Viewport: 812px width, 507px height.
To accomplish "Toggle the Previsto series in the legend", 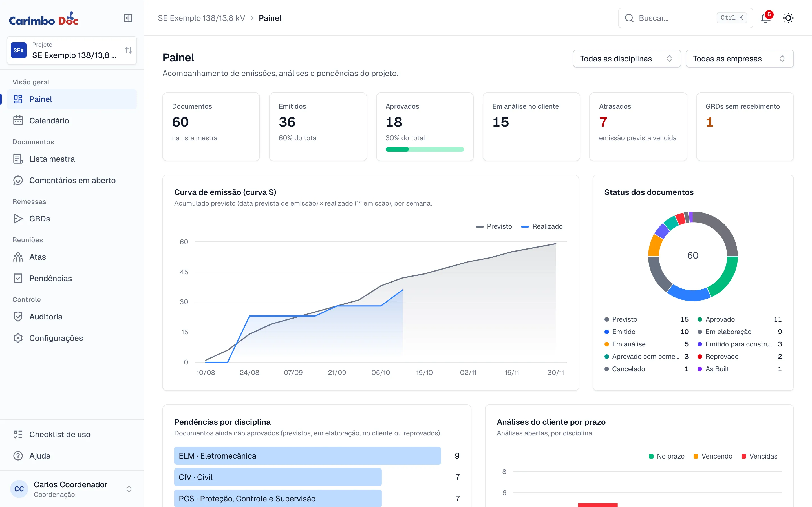I will tap(494, 226).
